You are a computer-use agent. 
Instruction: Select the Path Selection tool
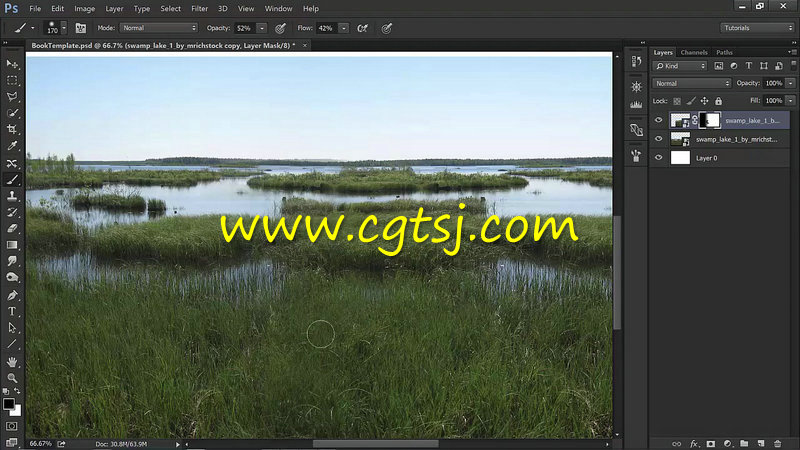click(12, 328)
